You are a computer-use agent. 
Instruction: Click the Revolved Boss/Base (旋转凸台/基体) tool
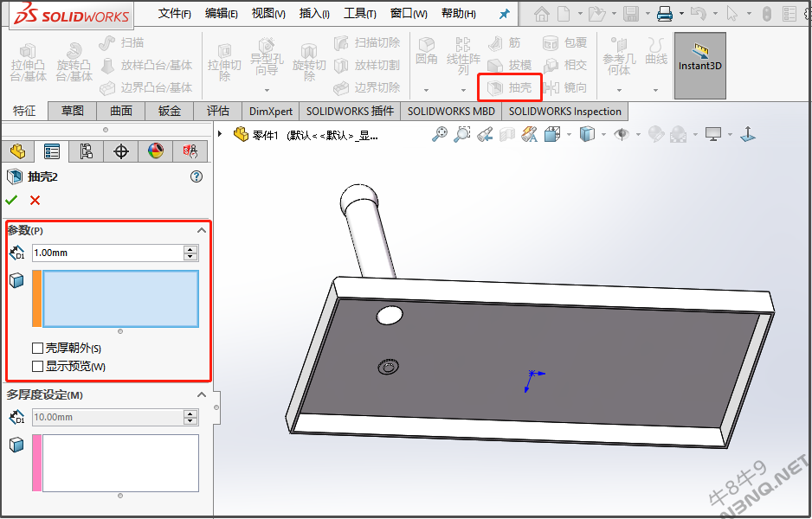(x=74, y=63)
